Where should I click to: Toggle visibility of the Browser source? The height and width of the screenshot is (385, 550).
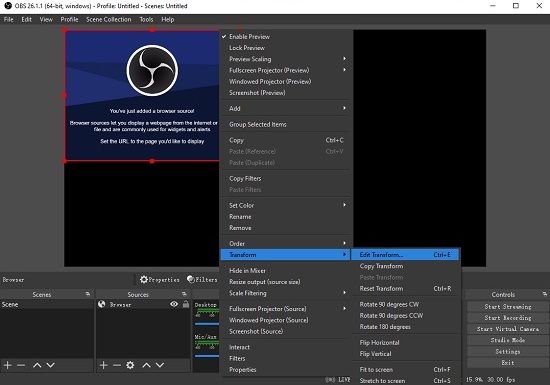pyautogui.click(x=174, y=304)
